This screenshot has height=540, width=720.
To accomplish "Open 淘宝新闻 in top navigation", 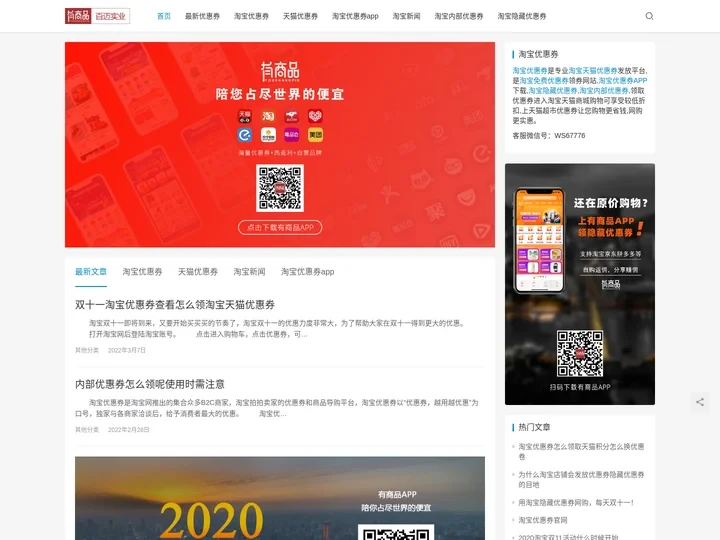I will click(406, 16).
